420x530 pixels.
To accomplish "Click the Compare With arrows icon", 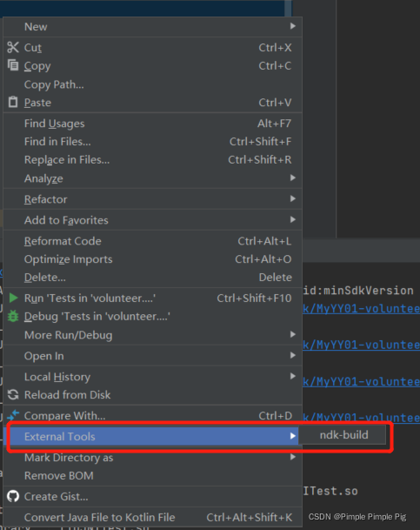I will 13,415.
